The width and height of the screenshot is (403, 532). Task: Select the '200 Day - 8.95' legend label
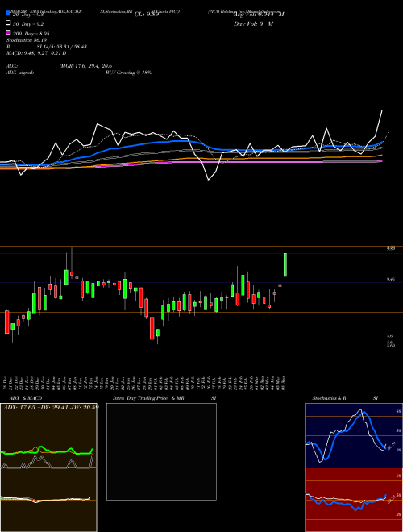click(31, 34)
